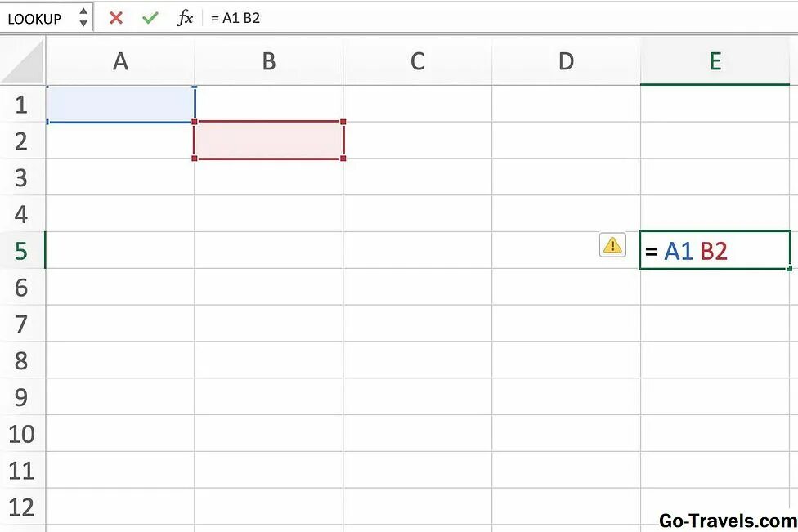Select row 5 header
Viewport: 798px width, 532px height.
coord(22,251)
